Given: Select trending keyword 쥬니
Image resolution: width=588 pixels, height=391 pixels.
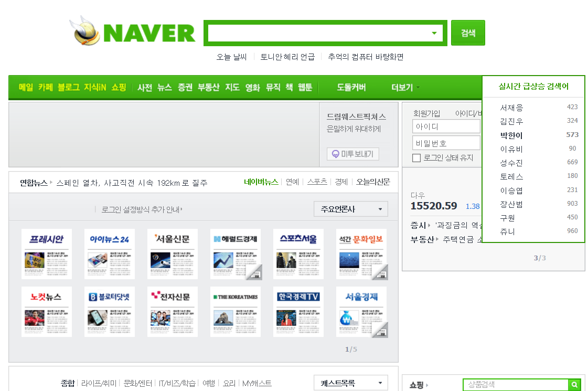Looking at the screenshot, I should point(507,231).
